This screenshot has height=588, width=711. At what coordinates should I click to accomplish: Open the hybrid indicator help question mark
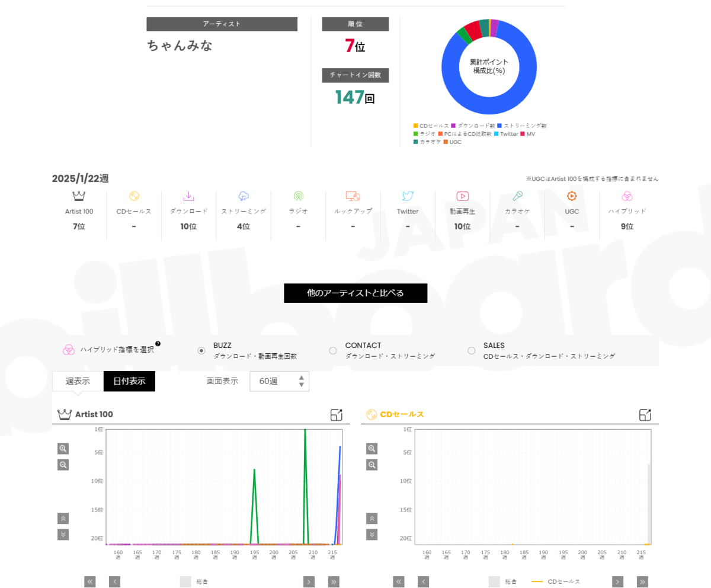[158, 344]
